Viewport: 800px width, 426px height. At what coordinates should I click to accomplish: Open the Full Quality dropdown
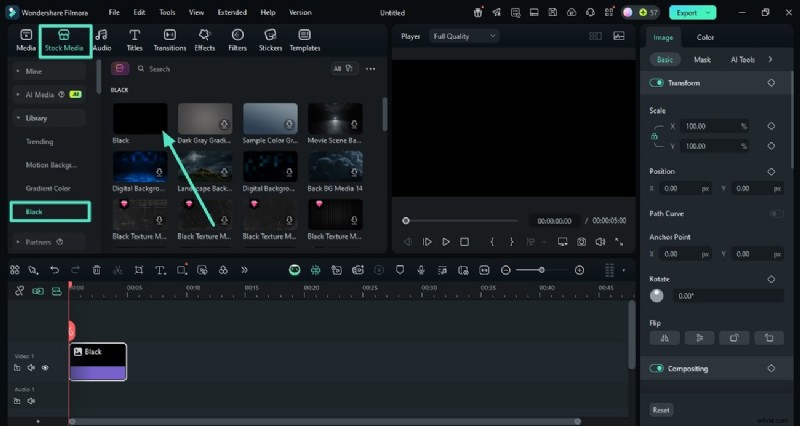(463, 36)
